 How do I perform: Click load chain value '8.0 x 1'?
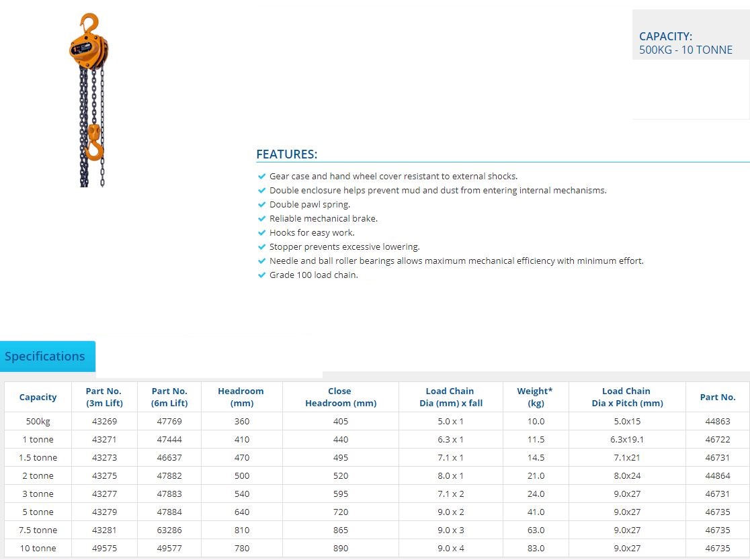click(x=450, y=476)
